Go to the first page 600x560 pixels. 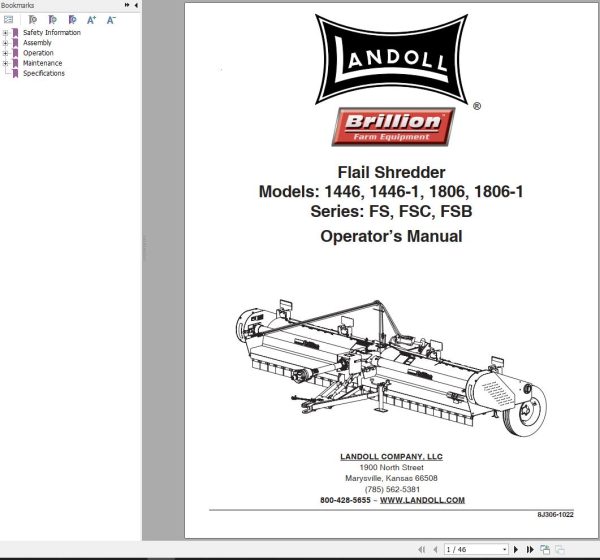click(422, 550)
